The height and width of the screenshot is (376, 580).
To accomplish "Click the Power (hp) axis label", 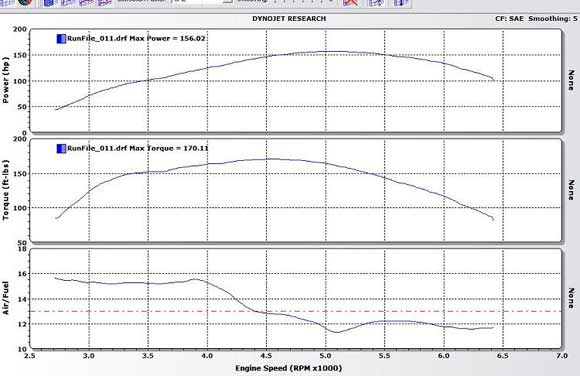I will 6,80.
